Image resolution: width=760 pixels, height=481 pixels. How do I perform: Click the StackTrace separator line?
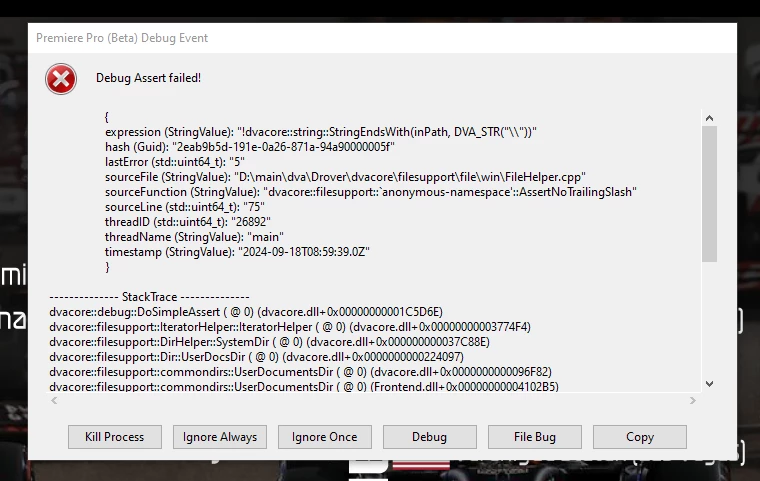(149, 297)
